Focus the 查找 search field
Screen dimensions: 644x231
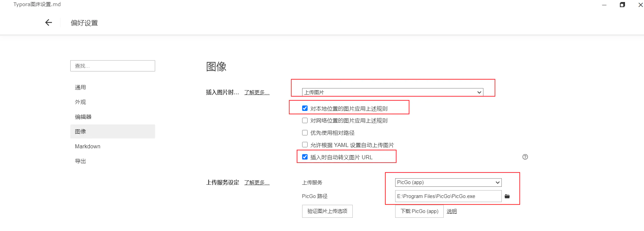[x=113, y=66]
